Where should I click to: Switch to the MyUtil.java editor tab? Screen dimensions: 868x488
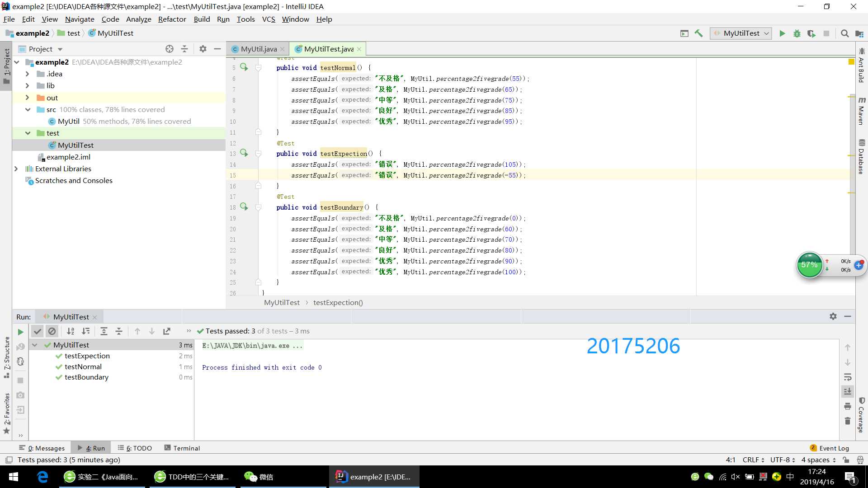click(x=258, y=49)
